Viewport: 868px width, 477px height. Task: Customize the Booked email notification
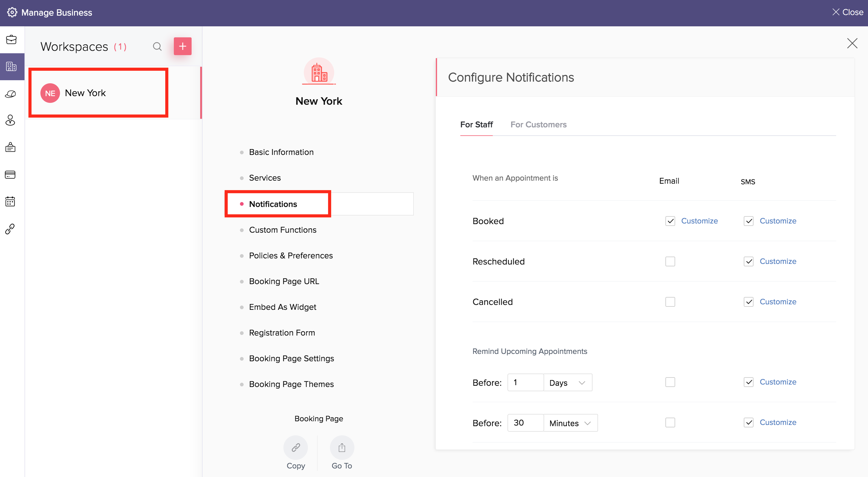pyautogui.click(x=699, y=221)
